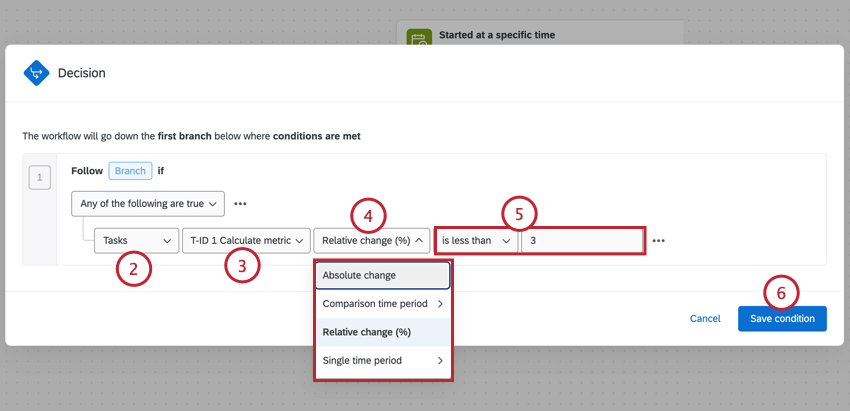Expand the Single time period submenu
The width and height of the screenshot is (850, 411).
383,361
